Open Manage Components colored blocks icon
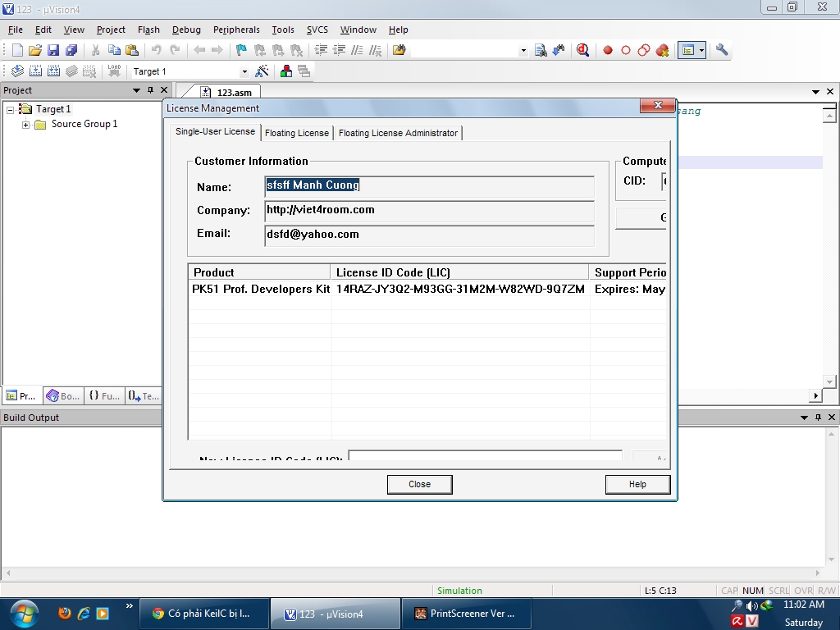This screenshot has height=630, width=840. point(286,71)
